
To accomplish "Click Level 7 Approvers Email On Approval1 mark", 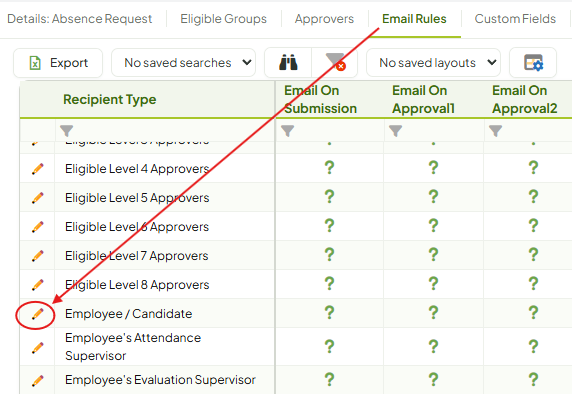I will click(x=433, y=255).
